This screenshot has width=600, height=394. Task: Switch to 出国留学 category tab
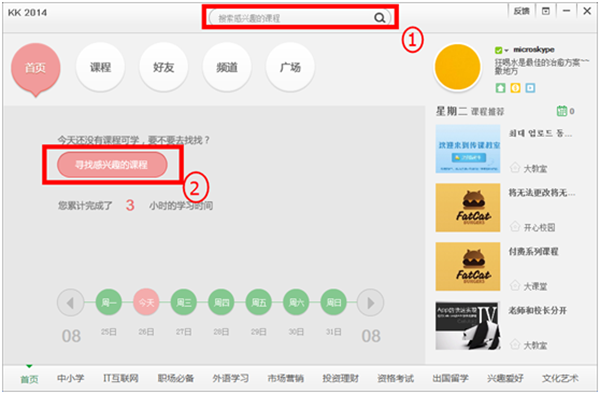point(450,378)
